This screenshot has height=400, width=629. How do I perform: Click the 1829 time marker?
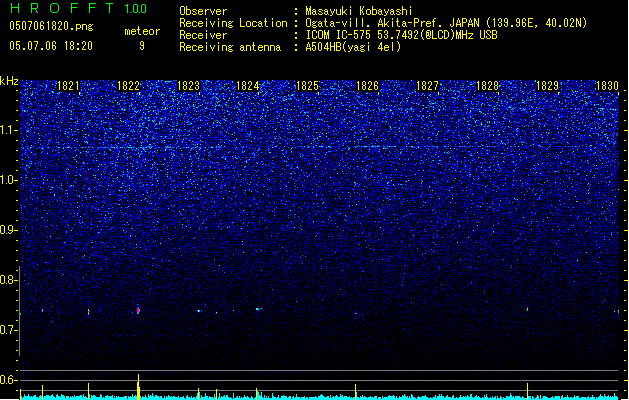point(547,86)
